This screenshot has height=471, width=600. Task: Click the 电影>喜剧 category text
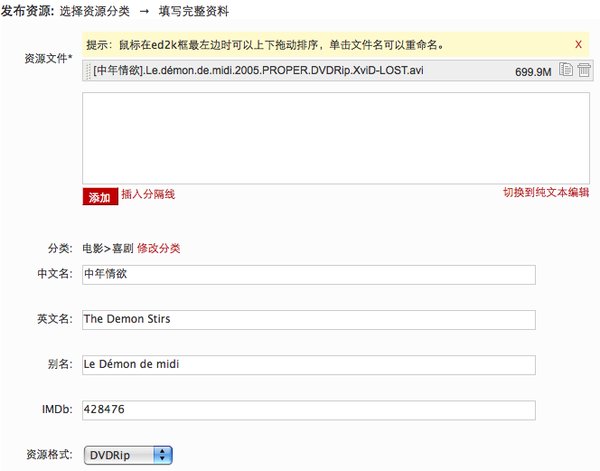coord(108,248)
